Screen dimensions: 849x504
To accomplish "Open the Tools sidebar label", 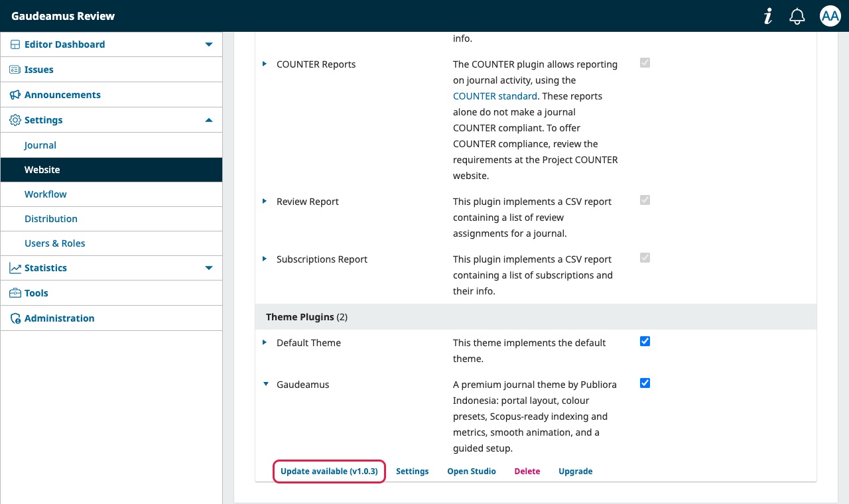I will tap(36, 293).
